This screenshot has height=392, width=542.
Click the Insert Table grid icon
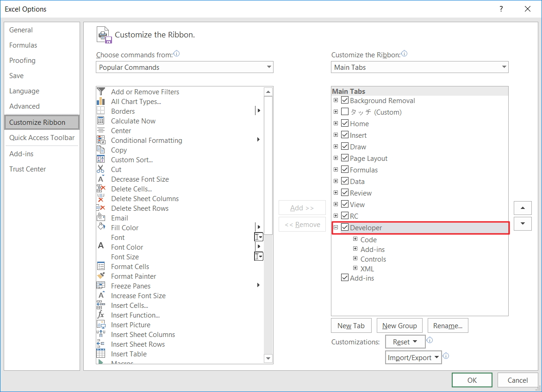[100, 353]
